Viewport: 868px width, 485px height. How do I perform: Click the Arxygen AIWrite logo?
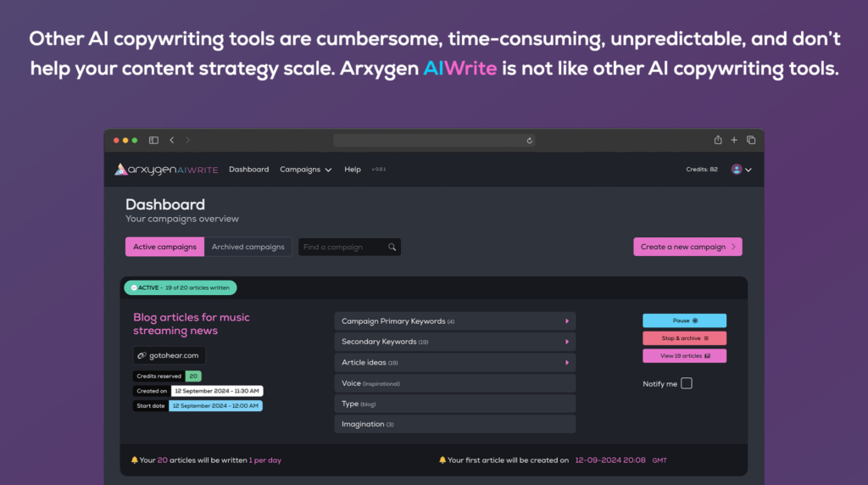(166, 170)
